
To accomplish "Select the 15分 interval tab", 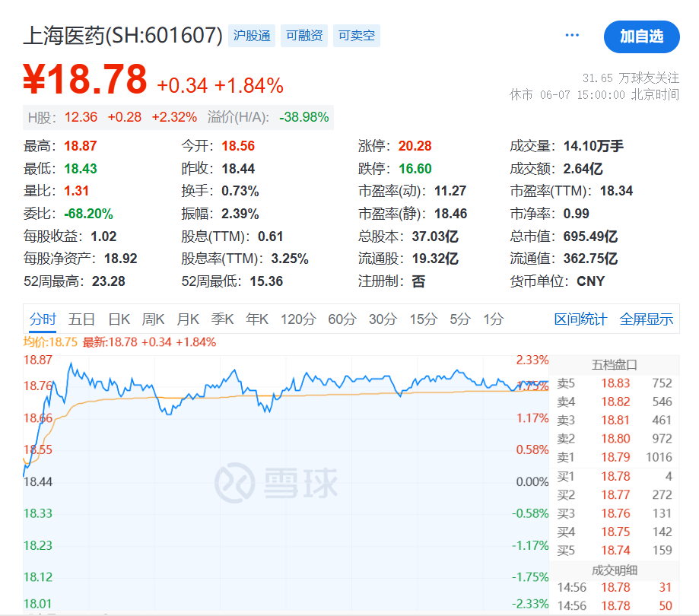I will (x=424, y=319).
